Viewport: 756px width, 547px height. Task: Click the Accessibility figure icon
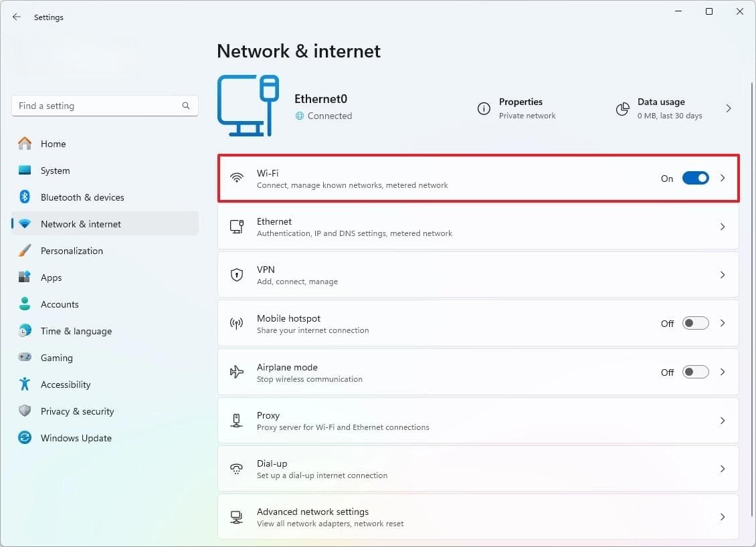25,384
